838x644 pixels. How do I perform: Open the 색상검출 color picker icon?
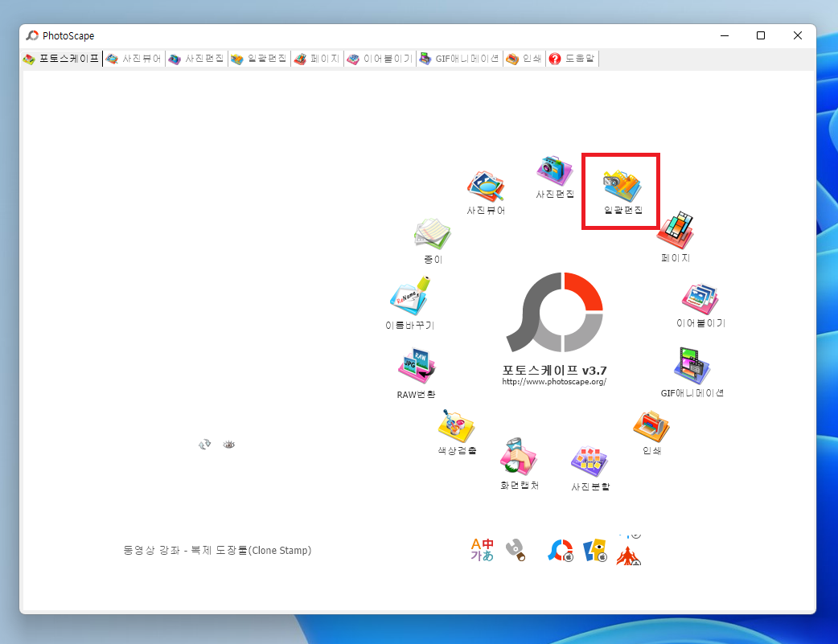click(457, 426)
